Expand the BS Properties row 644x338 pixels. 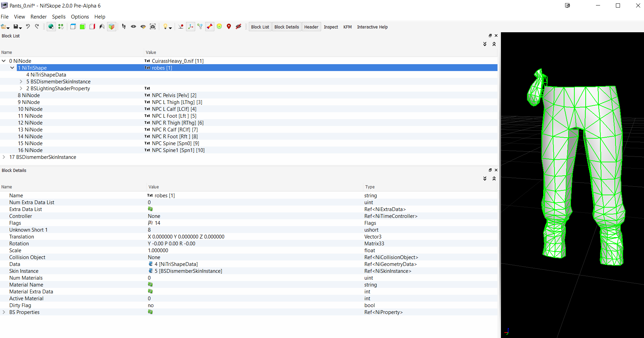[x=4, y=312]
